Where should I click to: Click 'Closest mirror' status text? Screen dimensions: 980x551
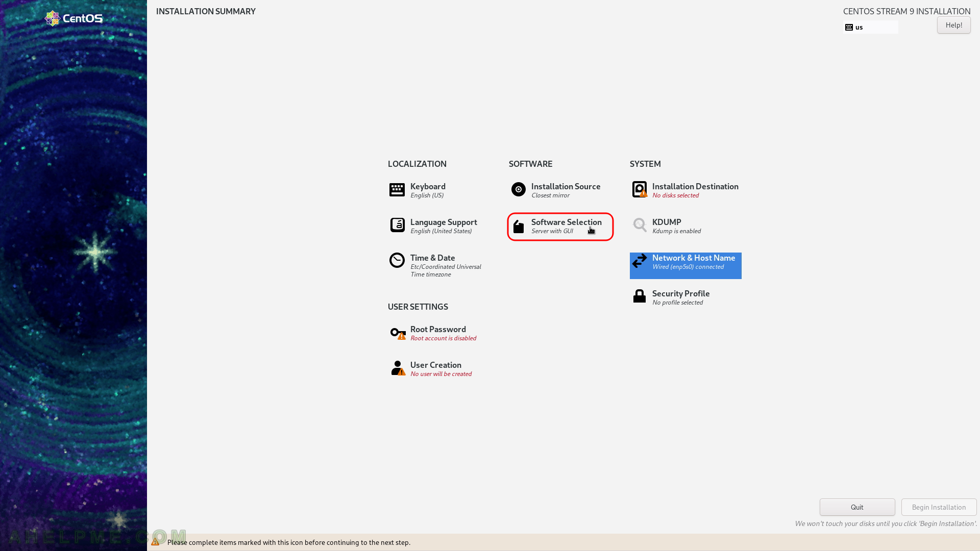550,195
